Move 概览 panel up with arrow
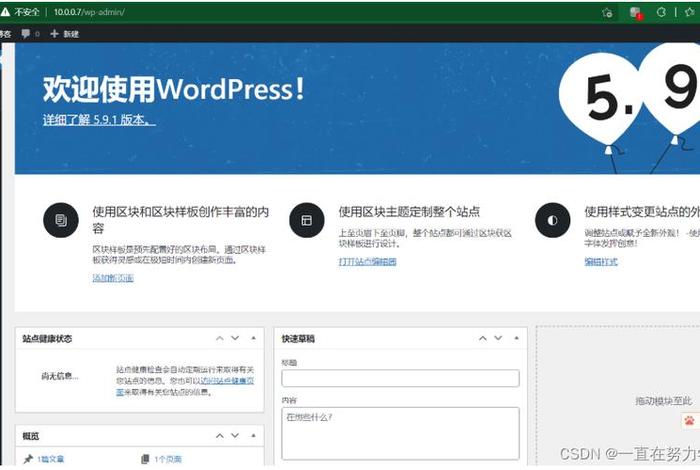The image size is (700, 470). coord(220,436)
